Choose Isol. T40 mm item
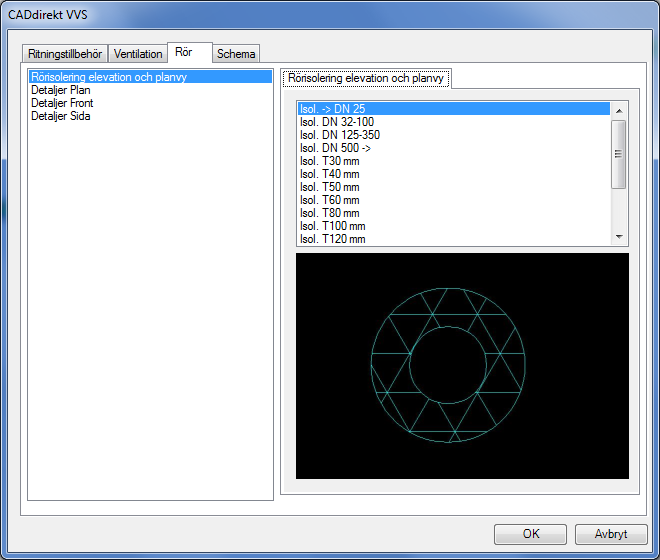660x560 pixels. coord(454,174)
